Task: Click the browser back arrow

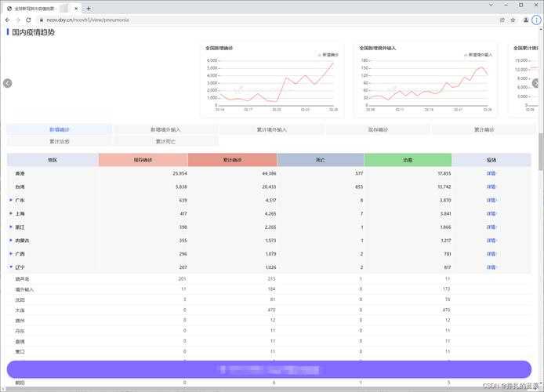Action: pyautogui.click(x=7, y=20)
